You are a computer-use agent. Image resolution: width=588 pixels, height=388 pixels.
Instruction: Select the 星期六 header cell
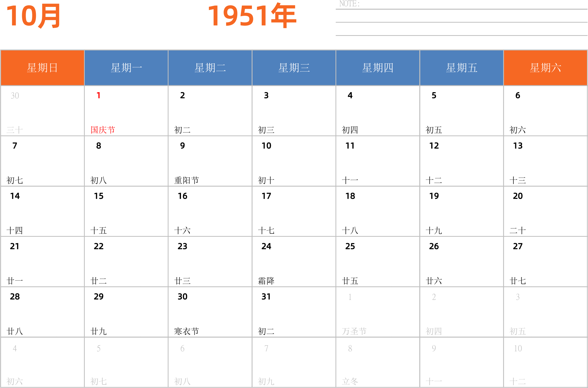click(x=545, y=68)
